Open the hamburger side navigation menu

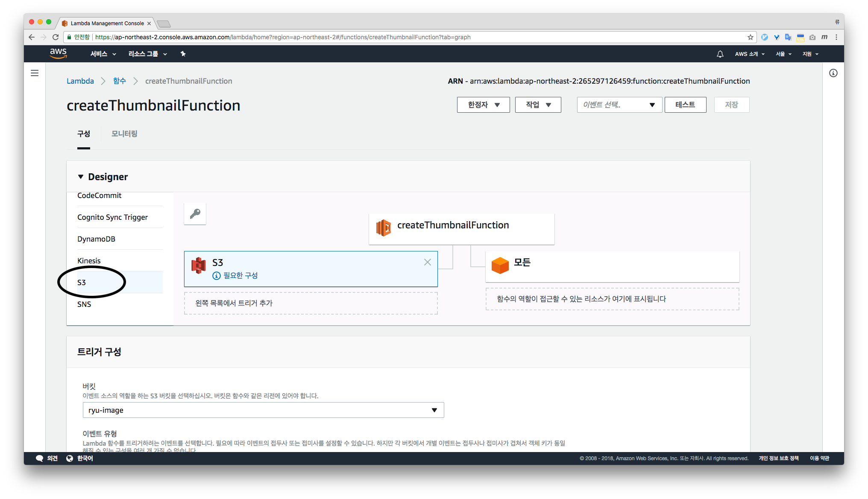35,73
